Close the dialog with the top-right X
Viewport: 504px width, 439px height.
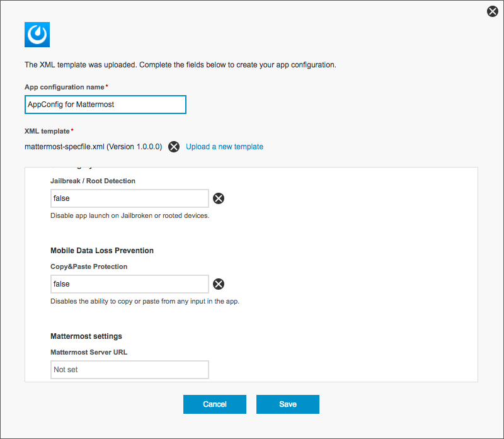[x=492, y=11]
